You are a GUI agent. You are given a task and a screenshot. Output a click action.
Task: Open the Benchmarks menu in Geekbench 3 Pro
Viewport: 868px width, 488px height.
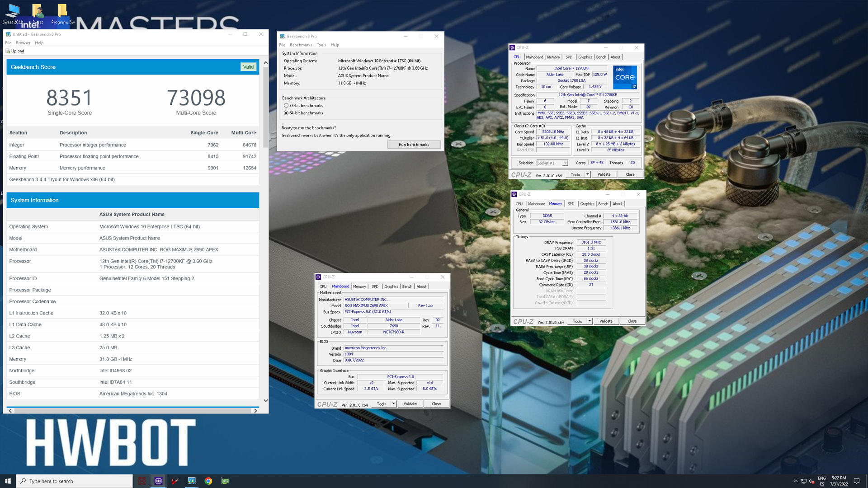pos(301,45)
